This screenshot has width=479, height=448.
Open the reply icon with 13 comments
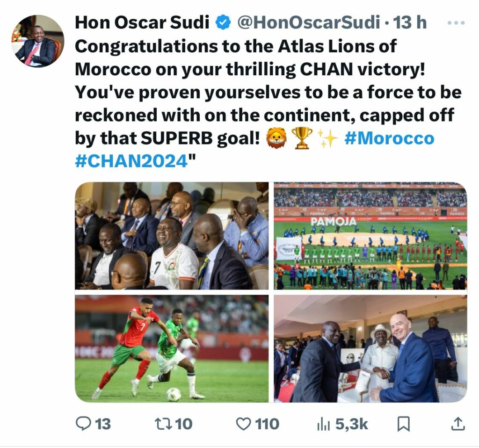(x=83, y=424)
